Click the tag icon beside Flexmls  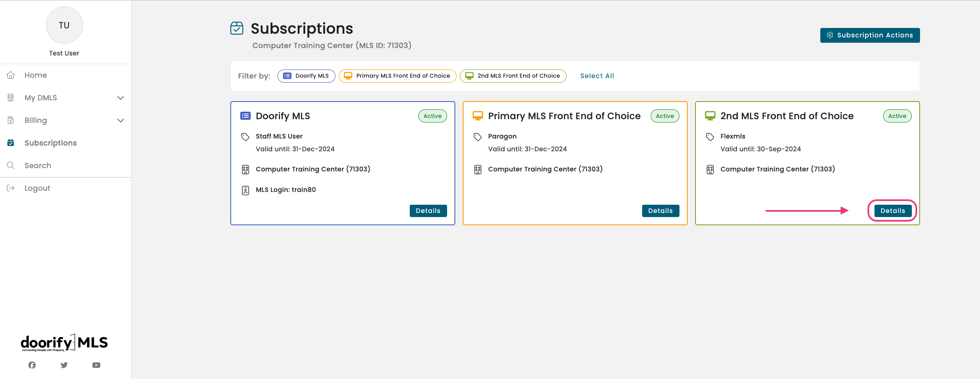(710, 137)
